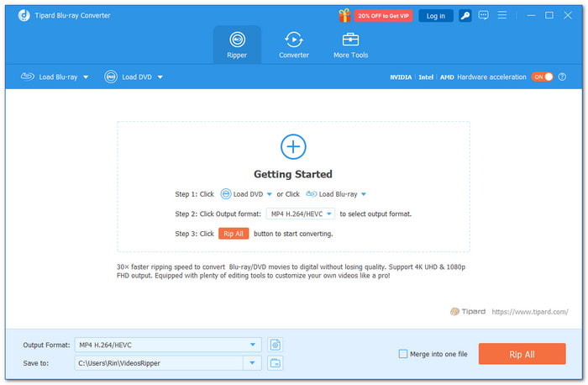Image resolution: width=588 pixels, height=385 pixels.
Task: Click the Tipard brand logo near the link
Action: (468, 312)
